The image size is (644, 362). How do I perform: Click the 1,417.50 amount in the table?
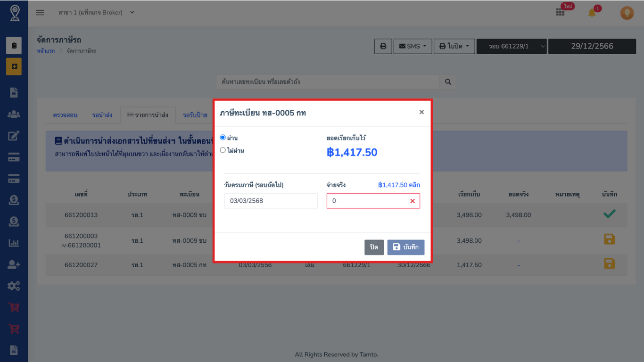[469, 265]
